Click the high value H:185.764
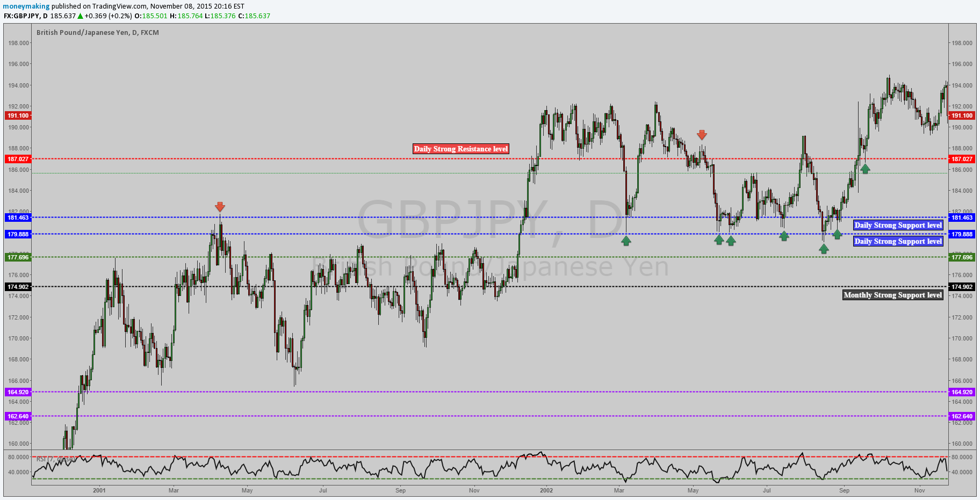The width and height of the screenshot is (980, 500). point(186,16)
